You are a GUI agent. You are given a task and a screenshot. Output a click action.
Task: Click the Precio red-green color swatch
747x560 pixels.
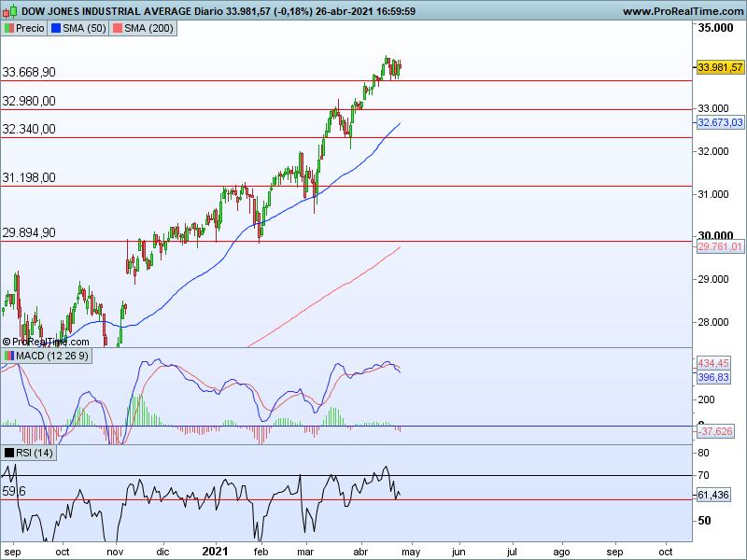[9, 28]
